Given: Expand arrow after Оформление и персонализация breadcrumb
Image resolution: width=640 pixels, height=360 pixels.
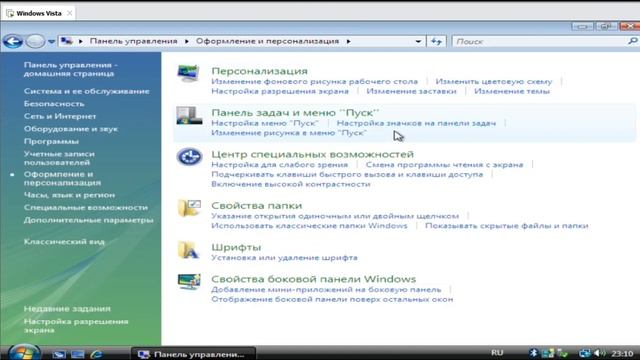Looking at the screenshot, I should tap(348, 41).
